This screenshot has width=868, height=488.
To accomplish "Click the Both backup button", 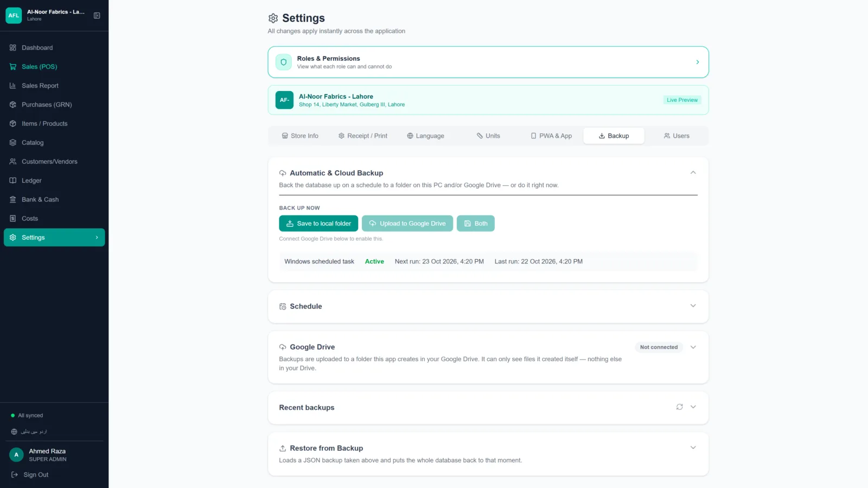I will pyautogui.click(x=476, y=223).
